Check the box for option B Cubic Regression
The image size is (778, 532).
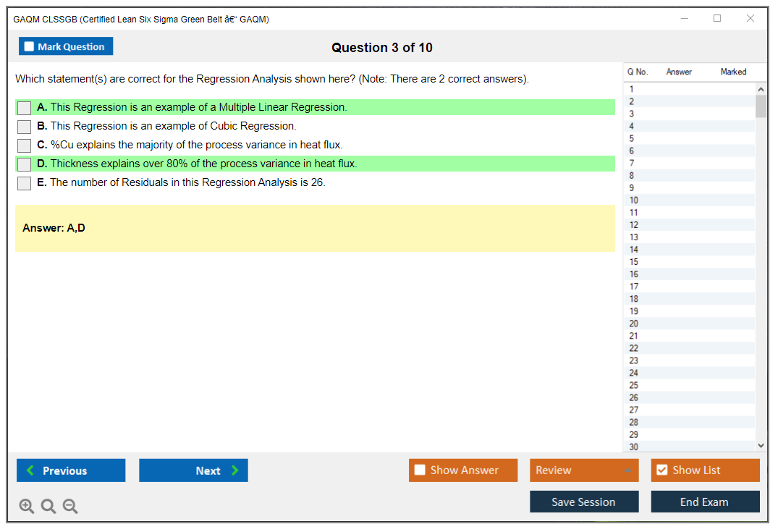25,127
